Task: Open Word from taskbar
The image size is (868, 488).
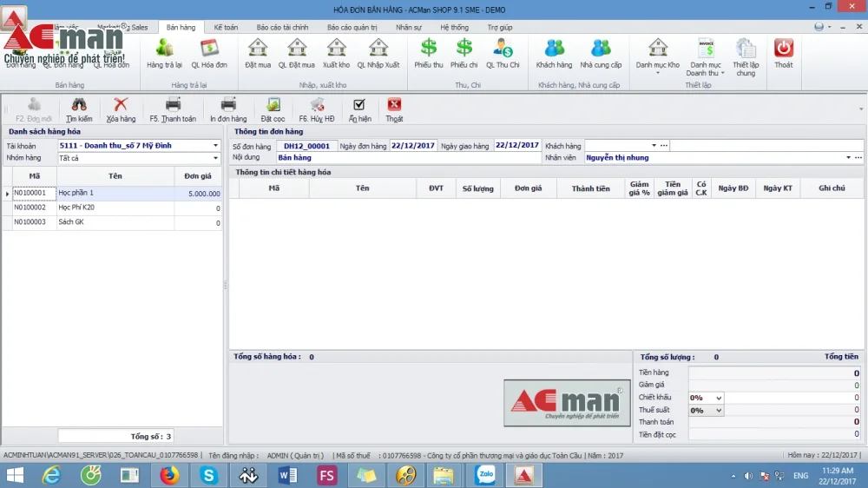Action: [288, 475]
